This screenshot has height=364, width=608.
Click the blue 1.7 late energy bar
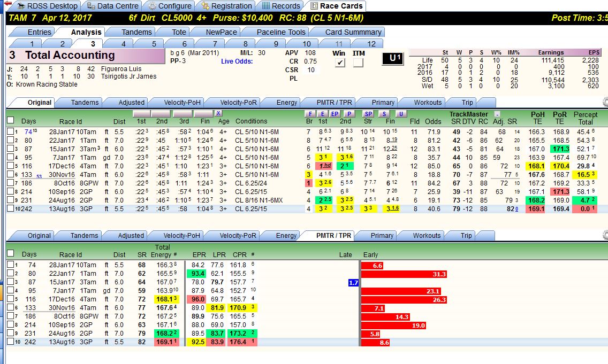353,283
